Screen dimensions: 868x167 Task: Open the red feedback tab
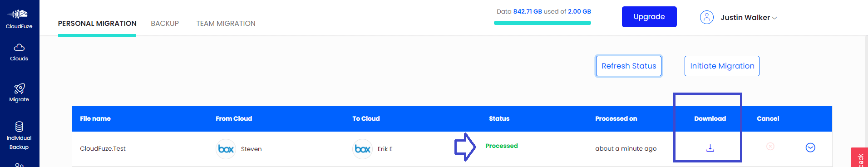(859, 157)
